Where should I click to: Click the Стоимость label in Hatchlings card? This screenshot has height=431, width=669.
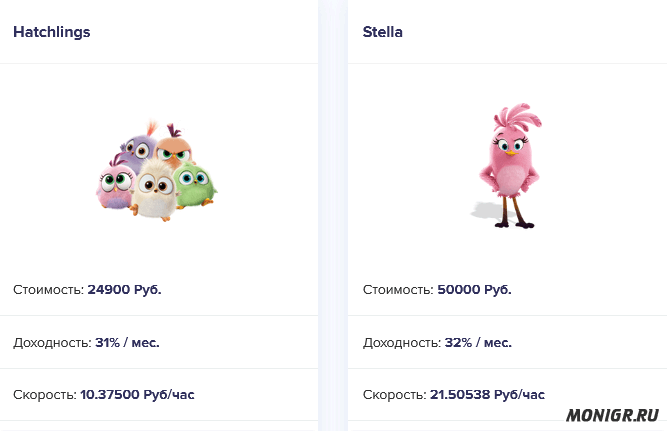[x=47, y=290]
